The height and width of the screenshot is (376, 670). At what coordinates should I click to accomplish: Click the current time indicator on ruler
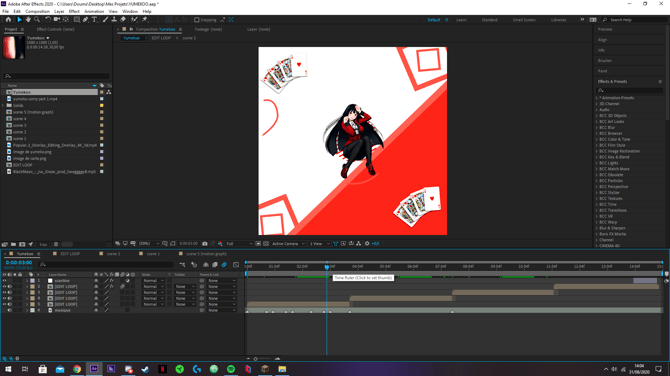327,267
